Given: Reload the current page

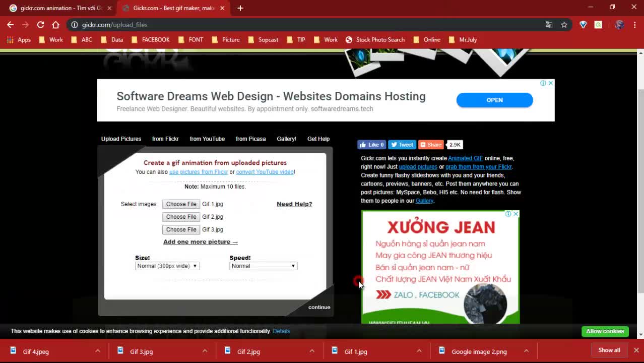Looking at the screenshot, I should pyautogui.click(x=41, y=25).
